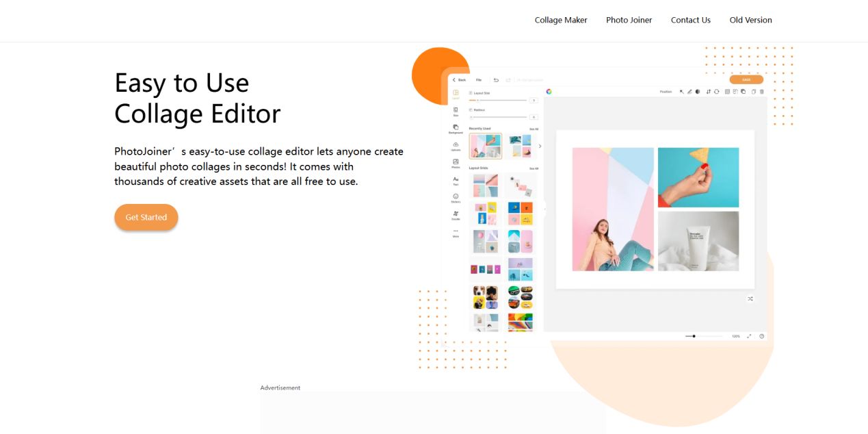
Task: Select the oval cars layout thumbnail
Action: tap(521, 297)
